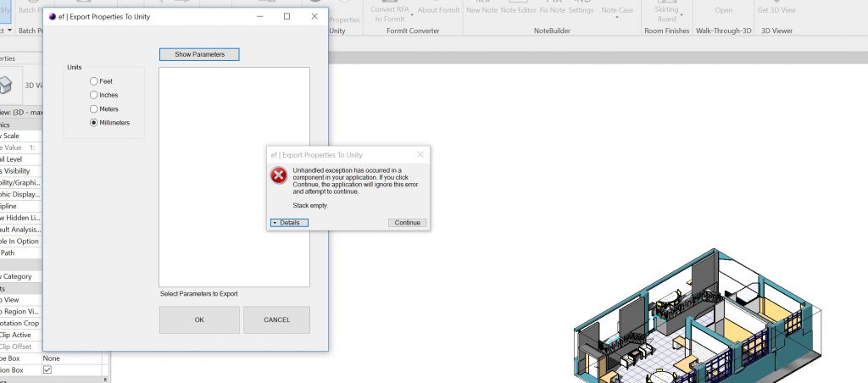868x383 pixels.
Task: Click the red error icon
Action: coord(279,175)
